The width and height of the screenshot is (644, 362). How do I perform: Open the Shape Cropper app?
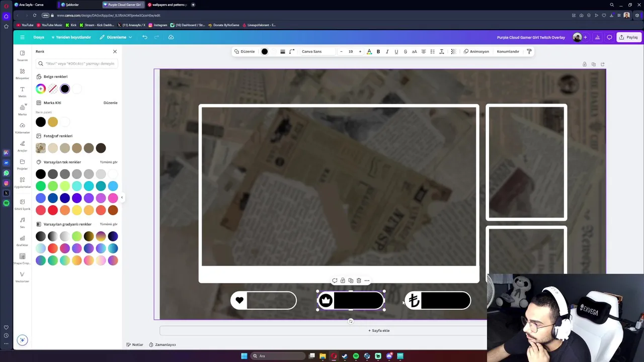point(22,258)
